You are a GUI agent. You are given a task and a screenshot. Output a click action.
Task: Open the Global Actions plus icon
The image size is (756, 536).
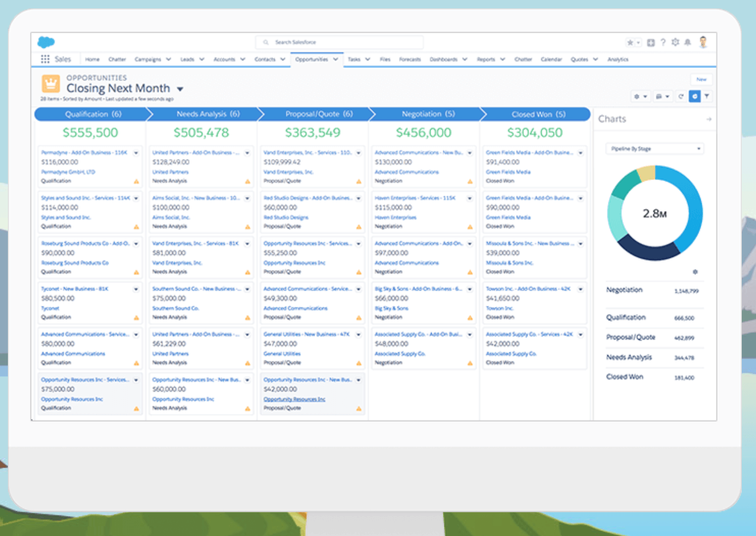[651, 43]
